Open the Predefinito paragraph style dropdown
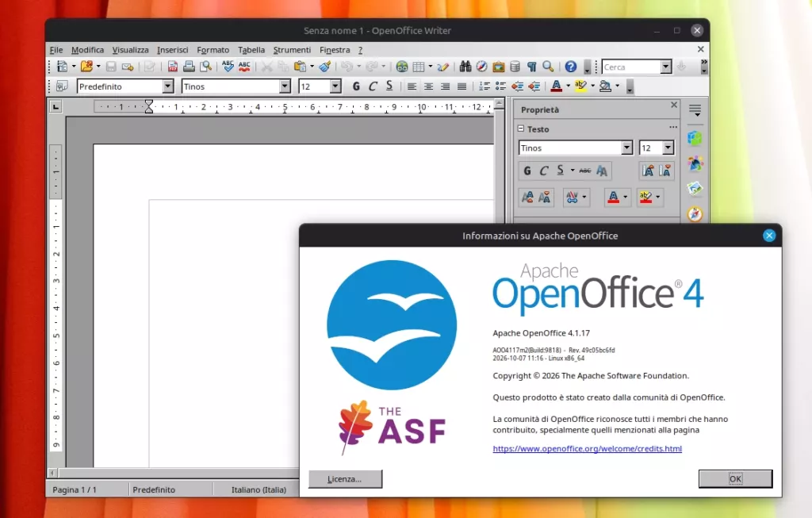 [x=168, y=86]
